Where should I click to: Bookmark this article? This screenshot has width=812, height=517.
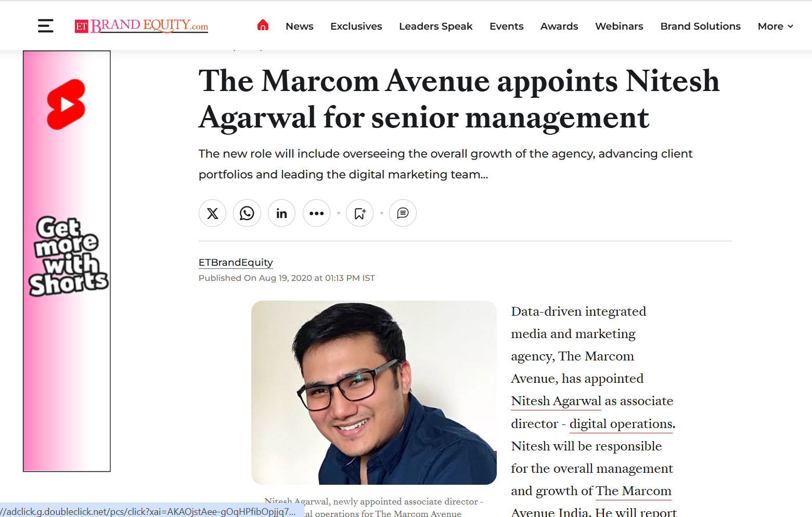point(360,213)
